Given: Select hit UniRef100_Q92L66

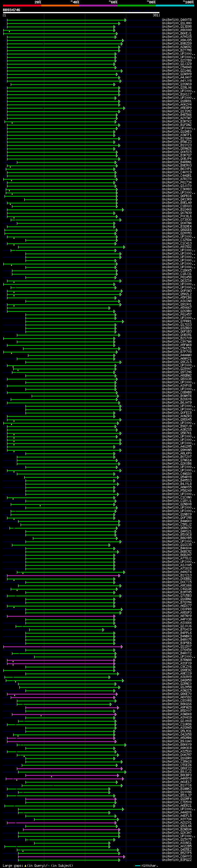Looking at the screenshot, I should 177,826.
